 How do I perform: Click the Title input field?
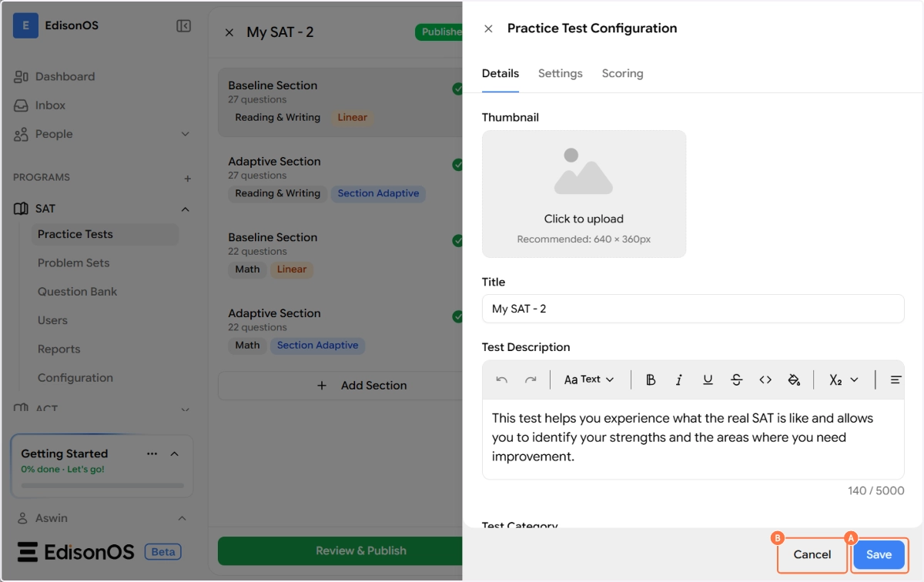coord(693,309)
